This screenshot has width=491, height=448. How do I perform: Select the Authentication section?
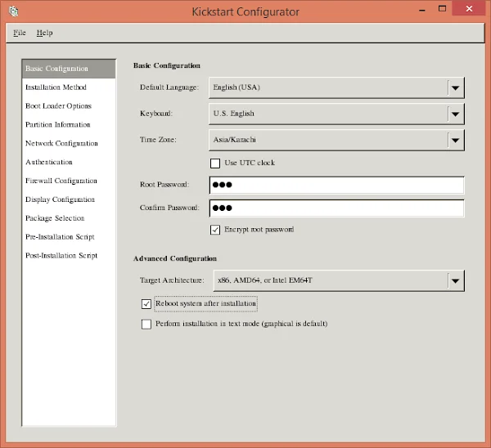point(69,162)
